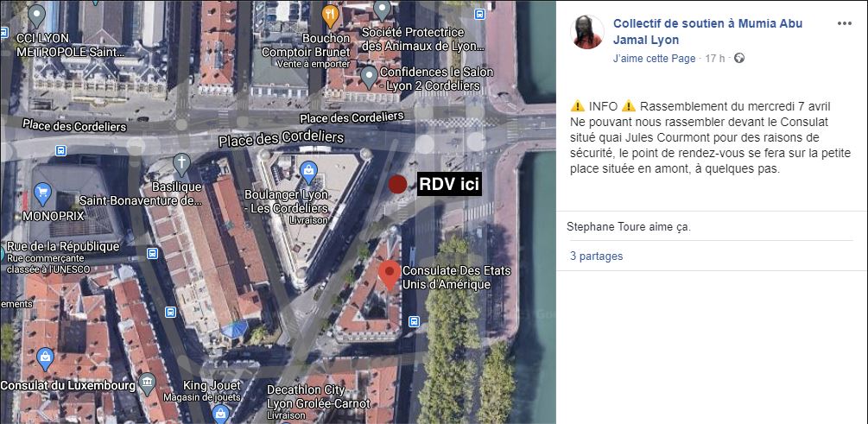
Task: Click the dark red RDV ici dot
Action: coord(397,184)
